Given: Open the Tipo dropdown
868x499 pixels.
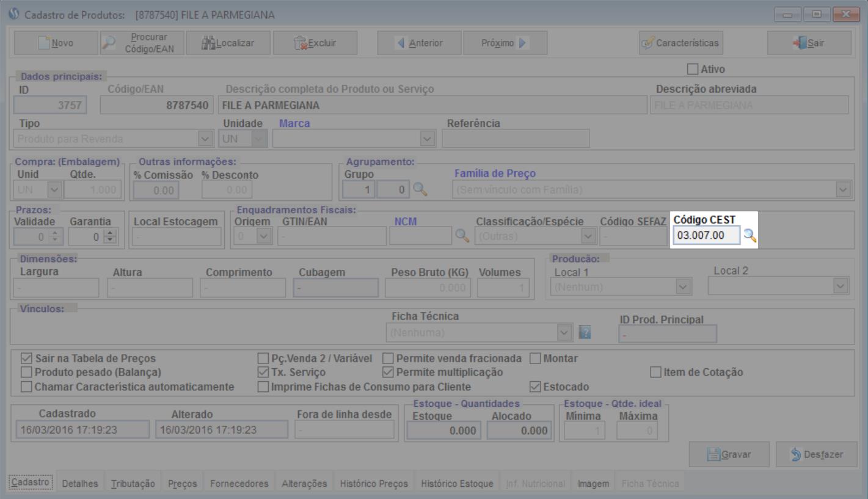Looking at the screenshot, I should coord(206,139).
